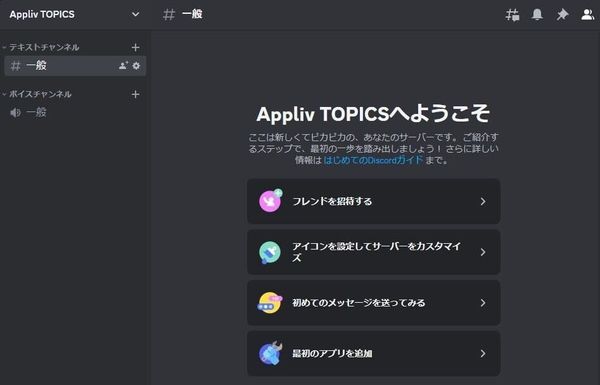Add a channel to ボイスチャンネル
The image size is (600, 385).
pyautogui.click(x=135, y=94)
